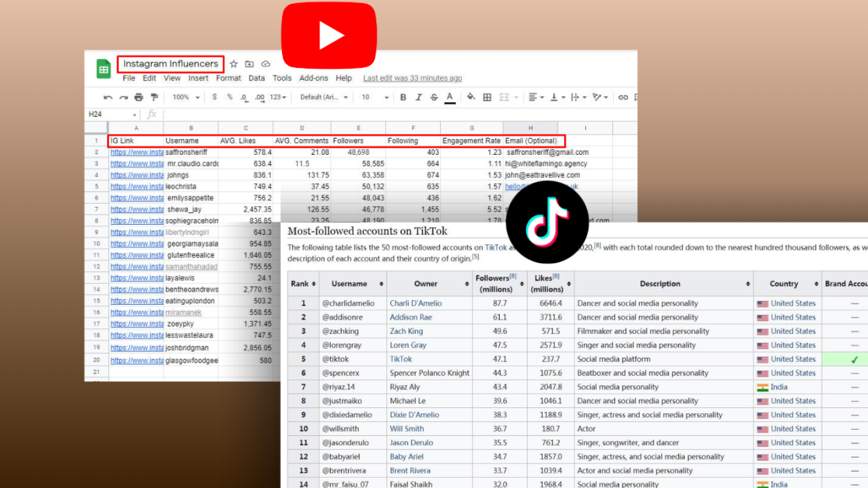The width and height of the screenshot is (868, 488).
Task: Select row 21 header in Sheets
Action: click(96, 372)
